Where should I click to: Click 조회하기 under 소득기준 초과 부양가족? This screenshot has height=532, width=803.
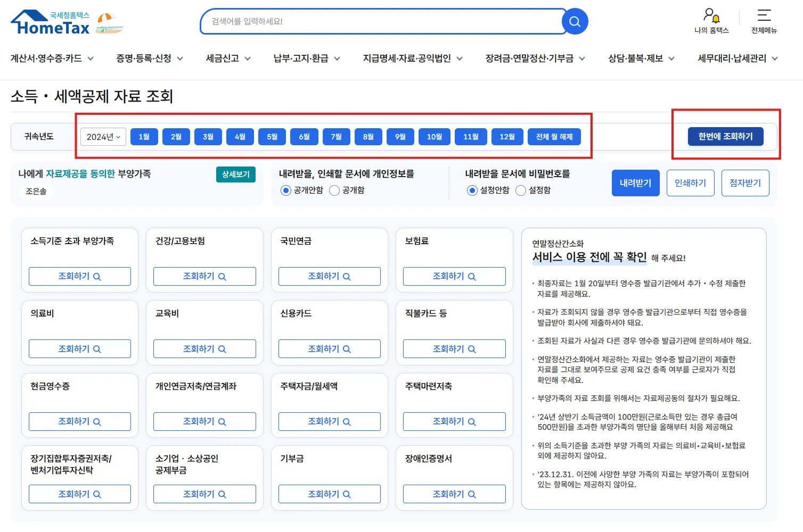(x=80, y=276)
